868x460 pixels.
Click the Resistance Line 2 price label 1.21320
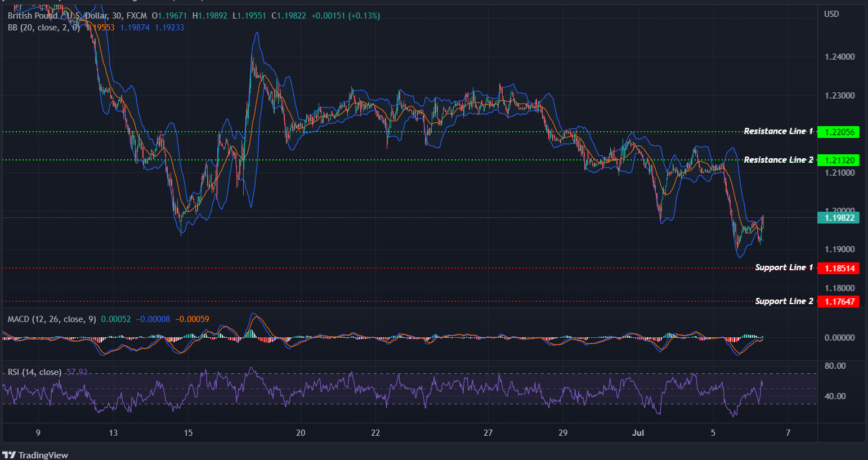pos(838,160)
